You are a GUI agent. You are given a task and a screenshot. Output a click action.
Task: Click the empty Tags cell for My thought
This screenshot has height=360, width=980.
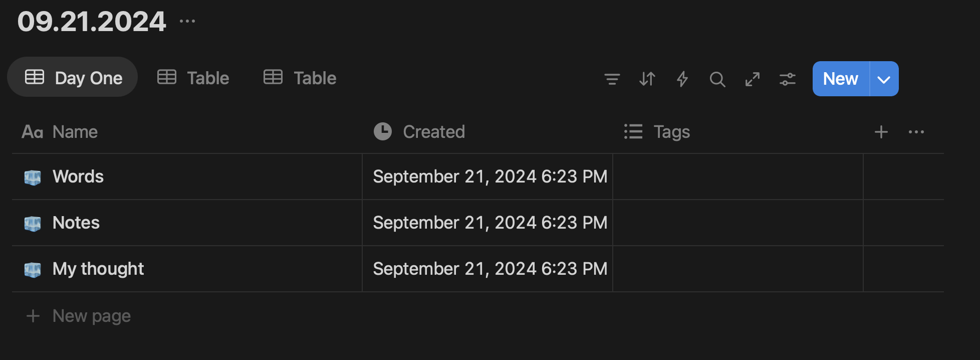[738, 269]
